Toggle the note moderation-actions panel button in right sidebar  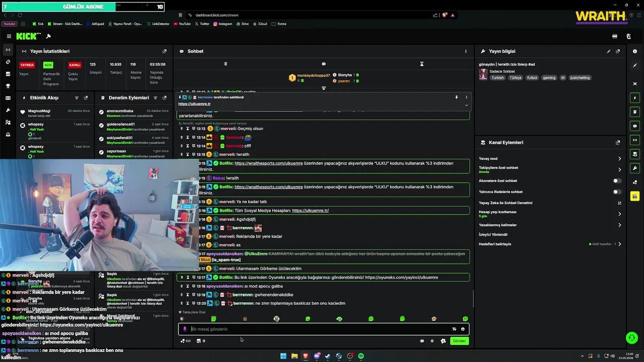[x=635, y=112]
